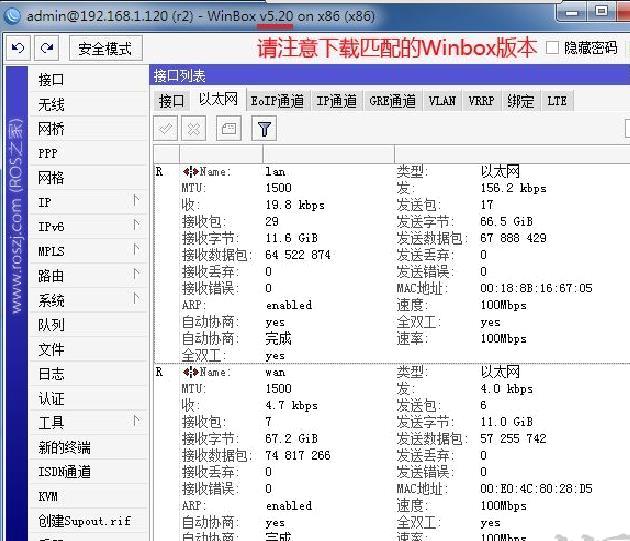630x541 pixels.
Task: Open 无线 wireless menu item
Action: coord(88,105)
